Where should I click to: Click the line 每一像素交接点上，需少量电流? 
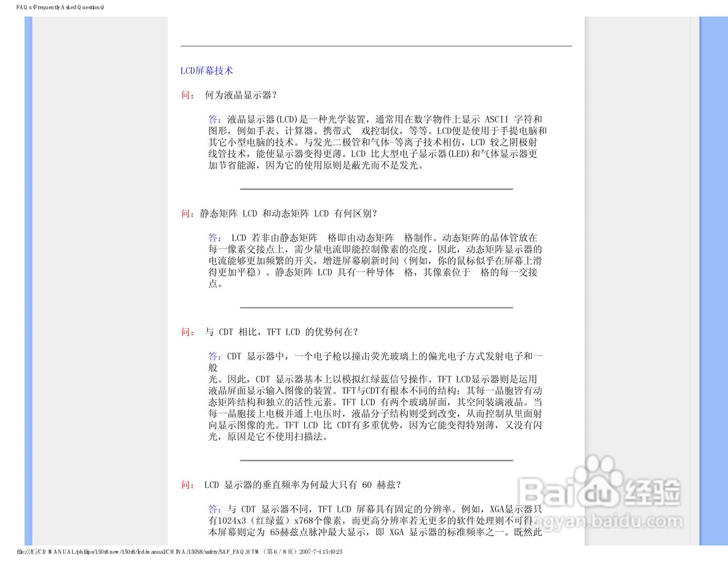coord(375,249)
